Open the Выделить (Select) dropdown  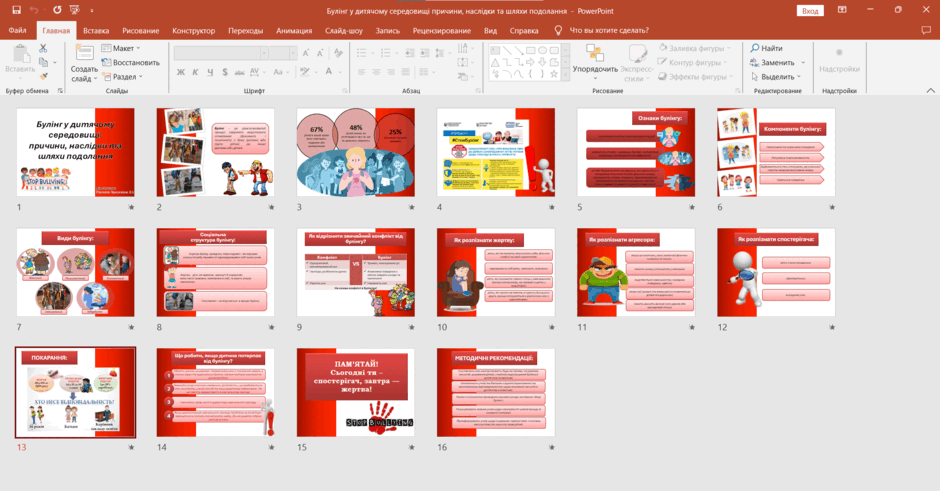click(776, 77)
